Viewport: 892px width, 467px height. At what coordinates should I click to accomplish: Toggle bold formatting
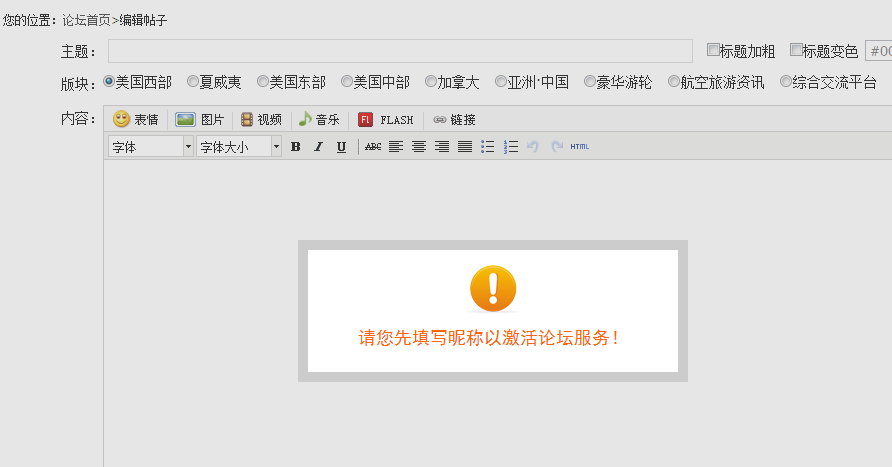[x=295, y=147]
